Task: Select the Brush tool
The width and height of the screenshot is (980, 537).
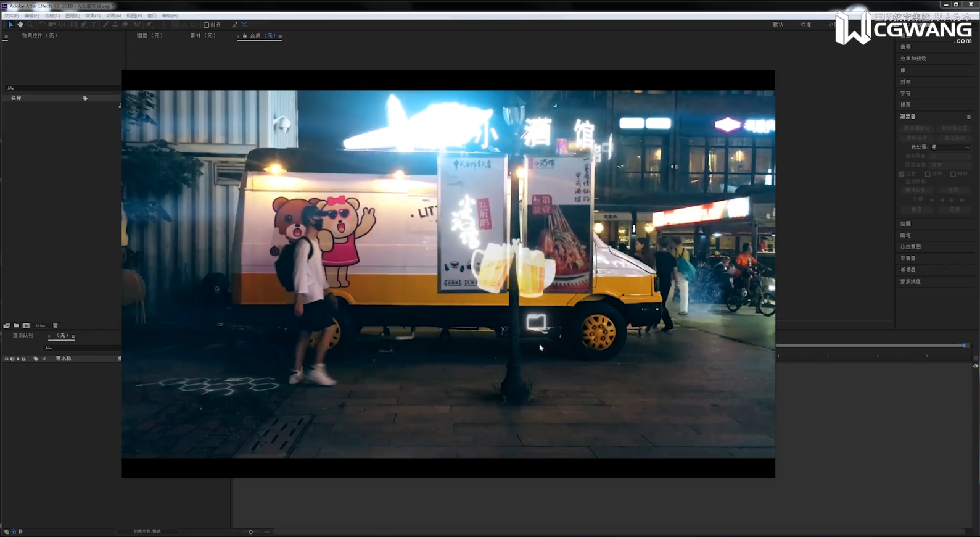Action: 105,25
